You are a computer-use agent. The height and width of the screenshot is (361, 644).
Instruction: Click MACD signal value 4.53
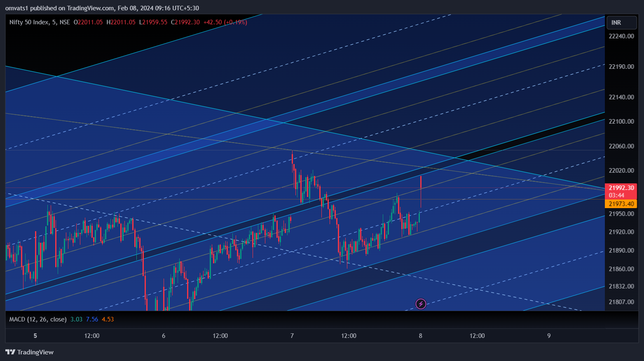click(x=108, y=319)
